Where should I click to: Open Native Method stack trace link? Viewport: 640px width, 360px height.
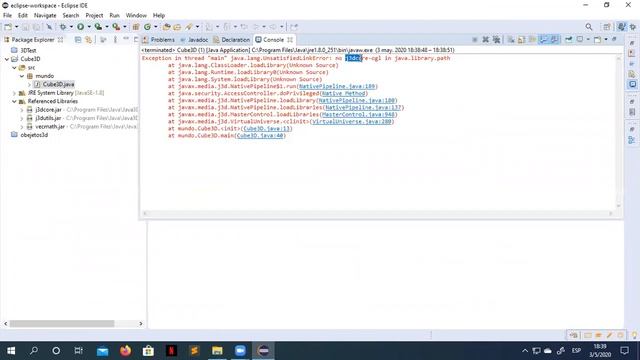[344, 93]
